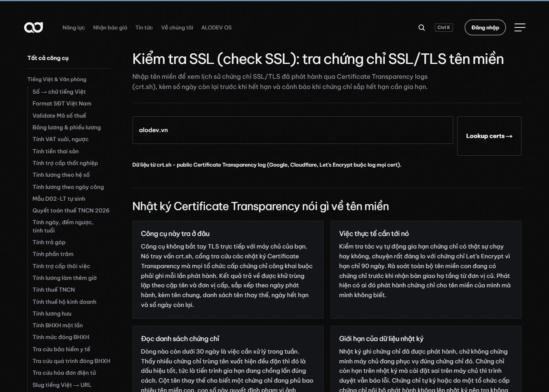Open Tính trợ cấp thất nghiệp link

[65, 163]
